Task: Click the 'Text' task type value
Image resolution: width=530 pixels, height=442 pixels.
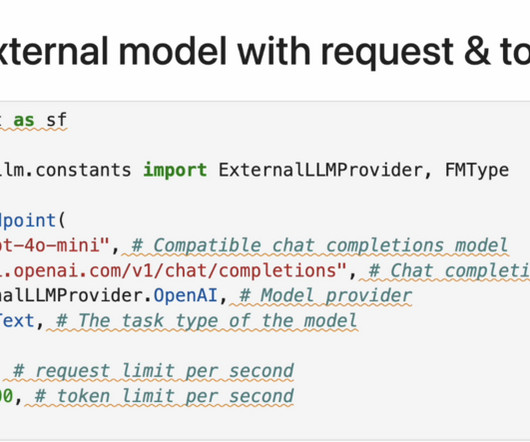Action: click(x=17, y=321)
